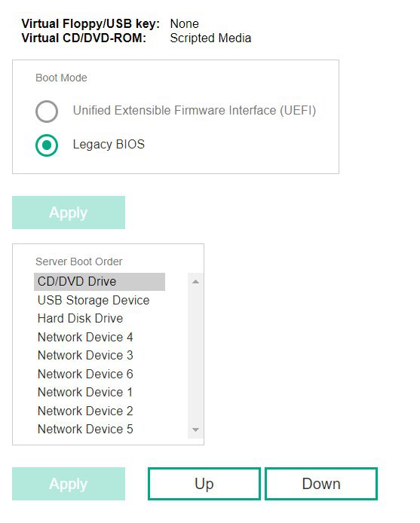
Task: Choose Network Device 3 in the list
Action: tap(100, 356)
